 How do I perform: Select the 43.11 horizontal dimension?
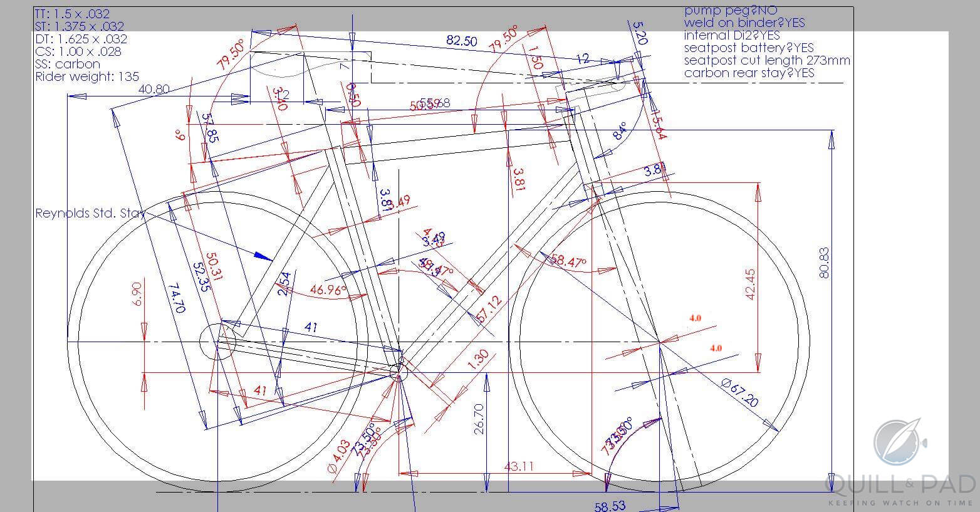[518, 466]
